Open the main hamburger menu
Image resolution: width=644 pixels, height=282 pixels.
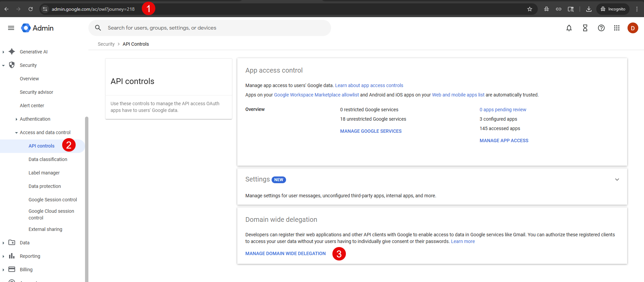click(x=11, y=28)
